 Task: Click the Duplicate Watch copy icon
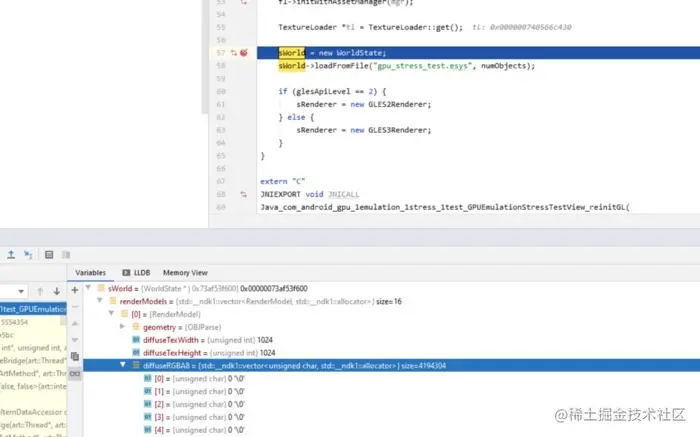pyautogui.click(x=75, y=356)
